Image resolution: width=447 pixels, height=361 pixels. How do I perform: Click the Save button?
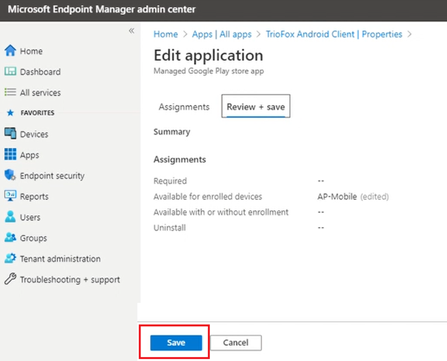pos(176,343)
